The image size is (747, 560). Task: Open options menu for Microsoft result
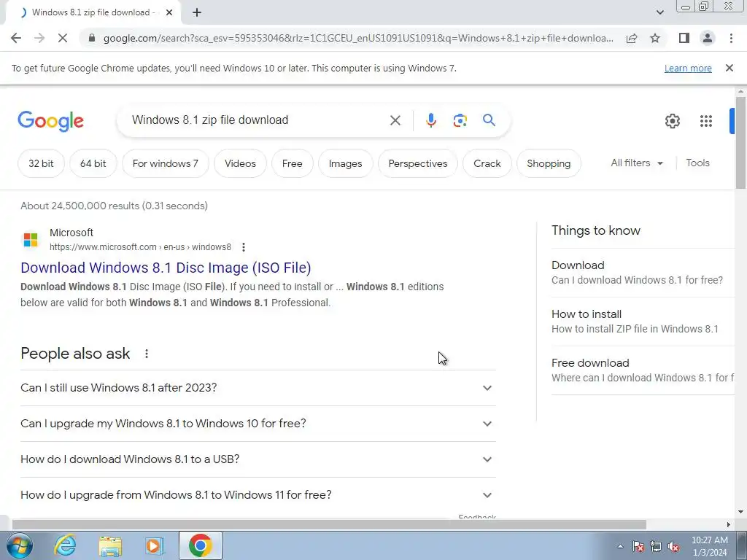[x=244, y=247]
